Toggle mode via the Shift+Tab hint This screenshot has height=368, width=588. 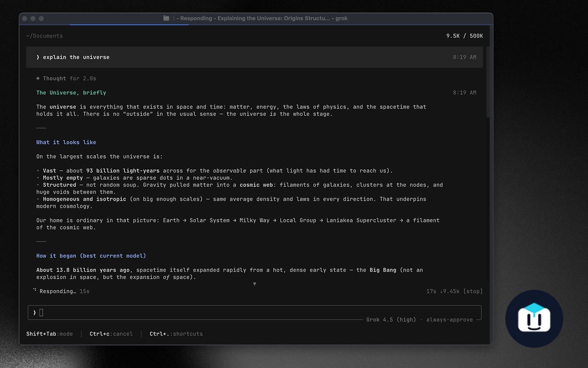50,334
